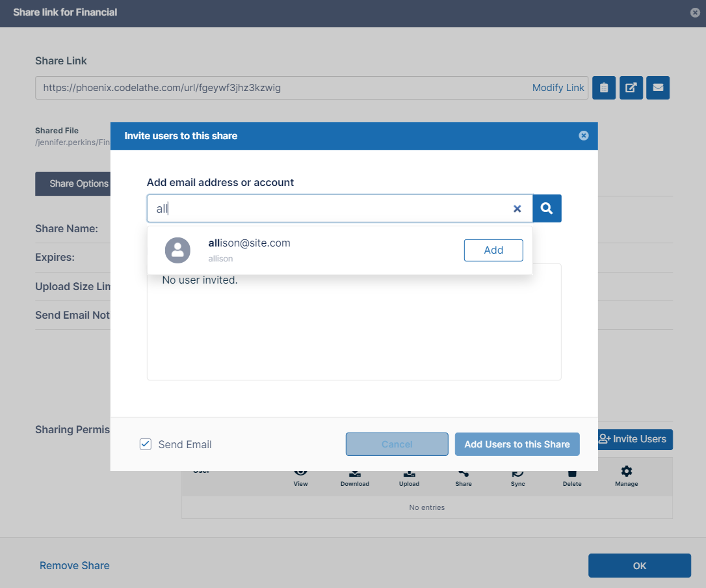The image size is (706, 588).
Task: Open share link in new window icon
Action: click(x=631, y=88)
